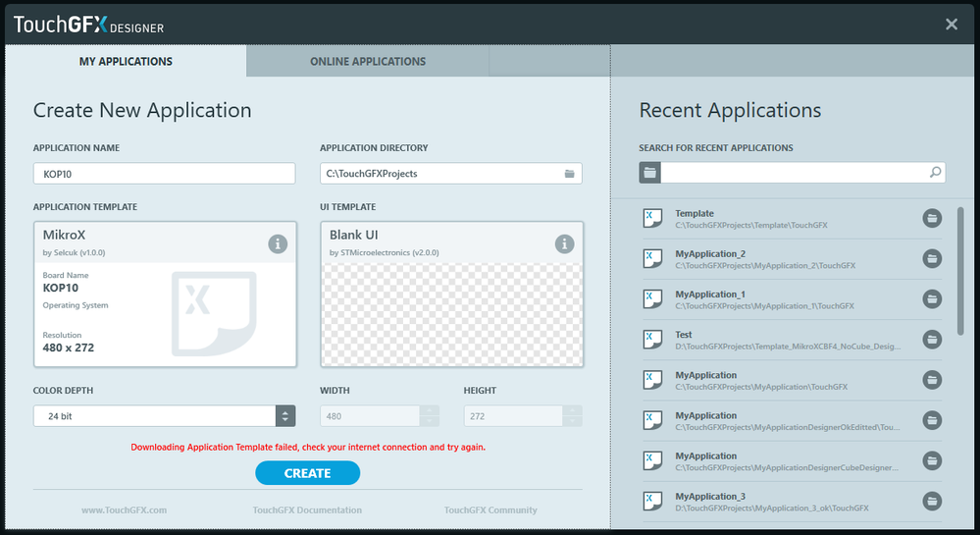
Task: Click the board name KOP10 in template card
Action: click(x=61, y=288)
